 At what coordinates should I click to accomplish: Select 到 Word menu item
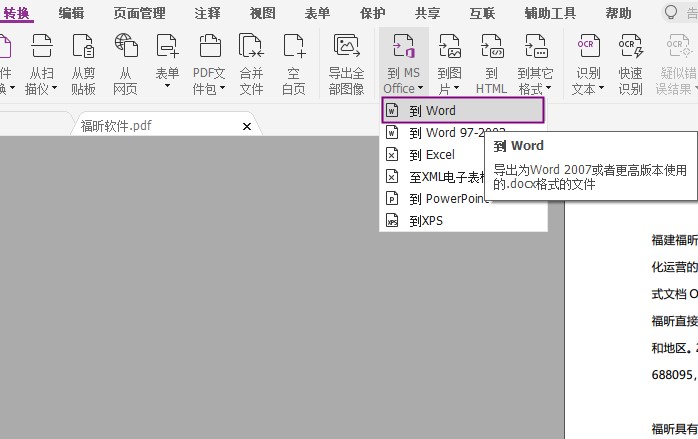tap(463, 110)
